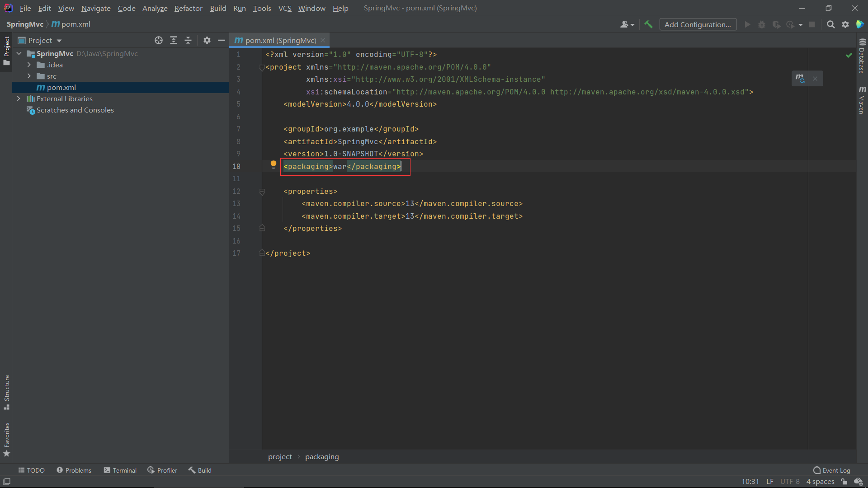Click the yellow intention lightbulb icon

click(x=273, y=165)
